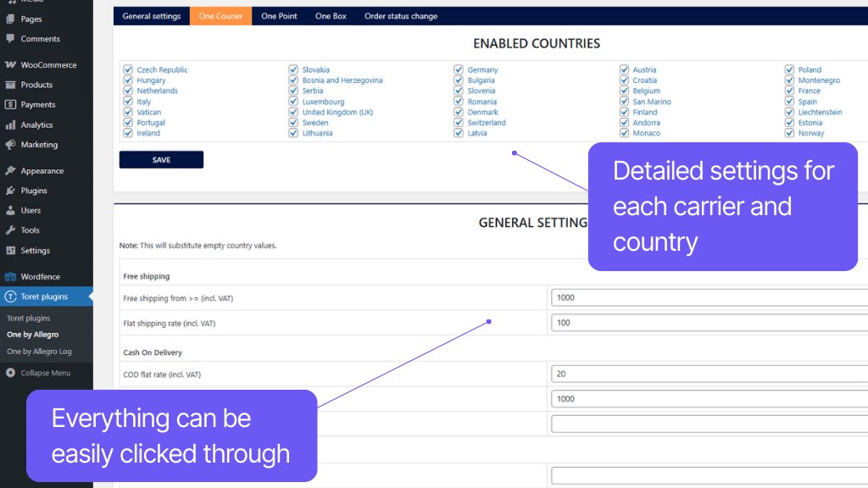Open the Toret plugins submenu link
This screenshot has width=868, height=488.
[28, 319]
